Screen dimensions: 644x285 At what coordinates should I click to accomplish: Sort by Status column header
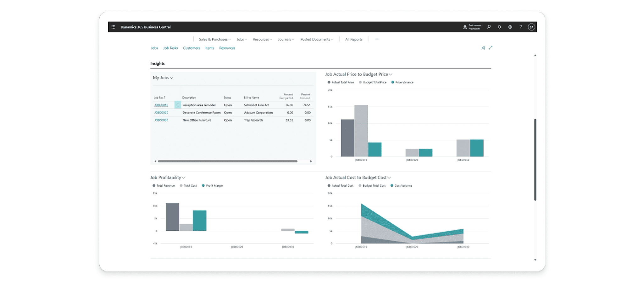coord(227,98)
